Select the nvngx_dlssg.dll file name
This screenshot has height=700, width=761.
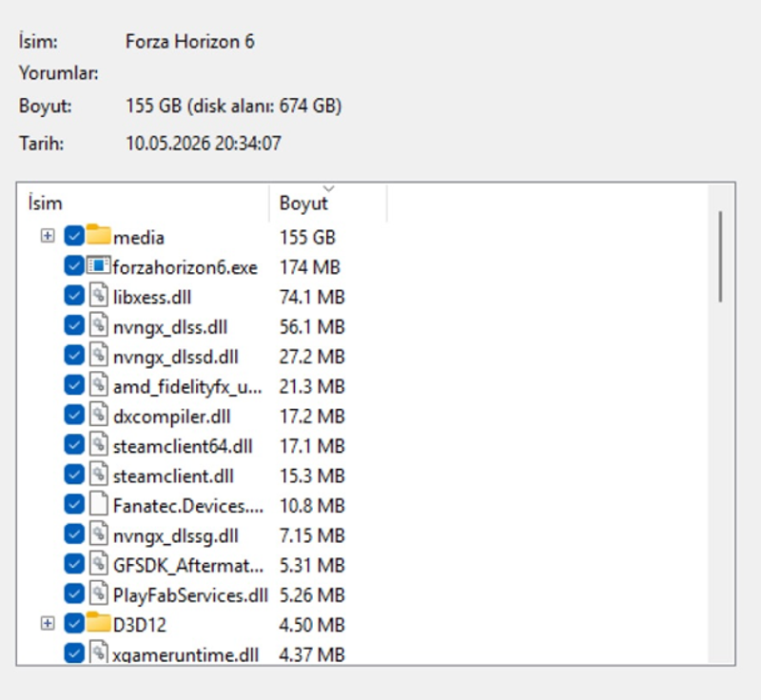(x=175, y=536)
